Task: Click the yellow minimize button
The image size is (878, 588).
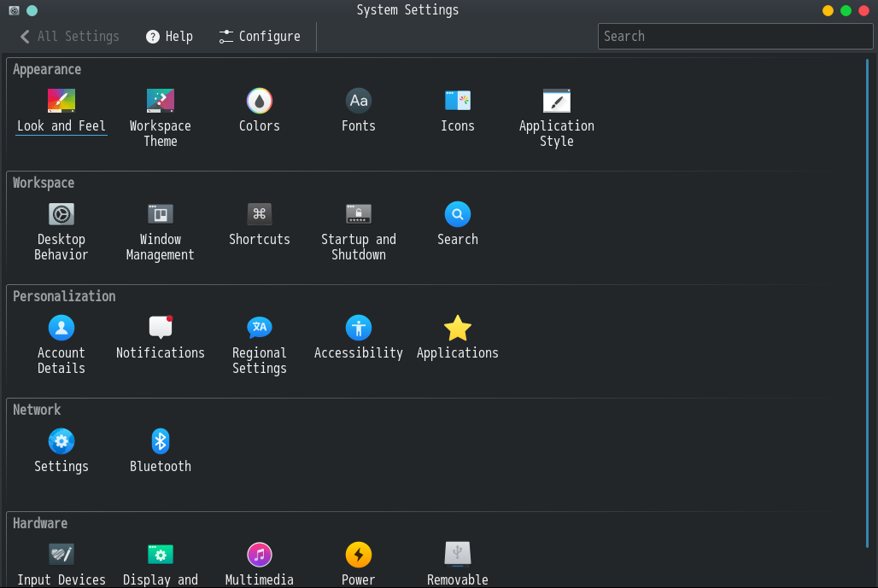Action: tap(828, 10)
